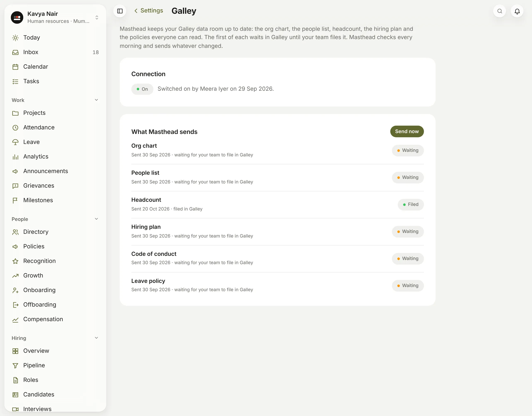Open the Pipeline funnel icon
This screenshot has height=416, width=532.
pyautogui.click(x=15, y=365)
